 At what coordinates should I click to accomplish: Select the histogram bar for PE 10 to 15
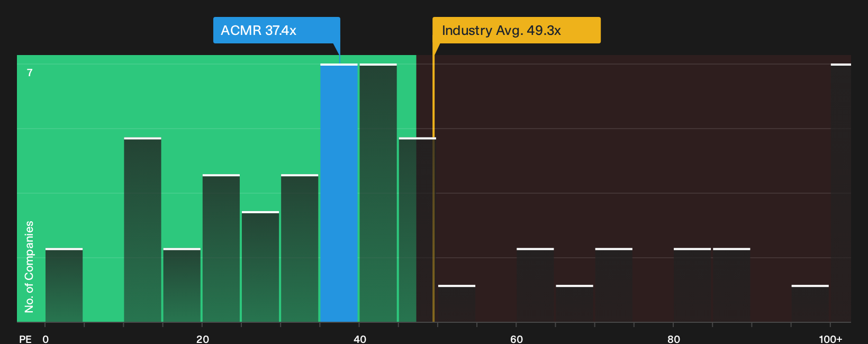pyautogui.click(x=142, y=230)
